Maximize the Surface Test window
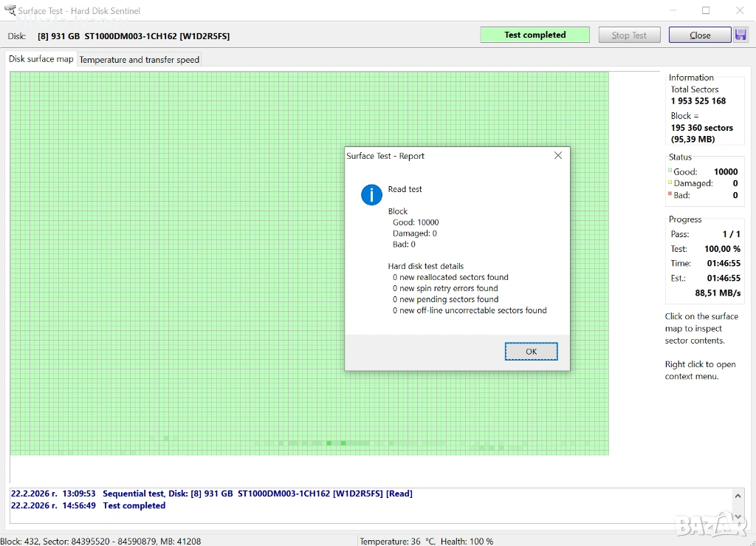Viewport: 756px width, 546px height. point(706,11)
